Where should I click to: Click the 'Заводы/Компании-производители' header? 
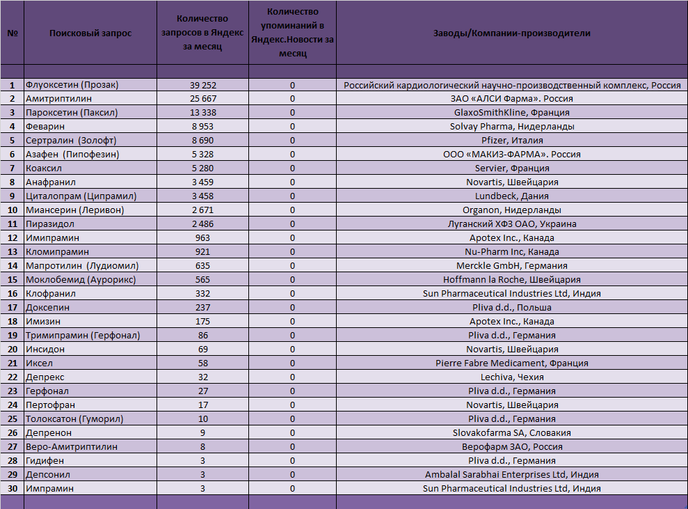512,33
